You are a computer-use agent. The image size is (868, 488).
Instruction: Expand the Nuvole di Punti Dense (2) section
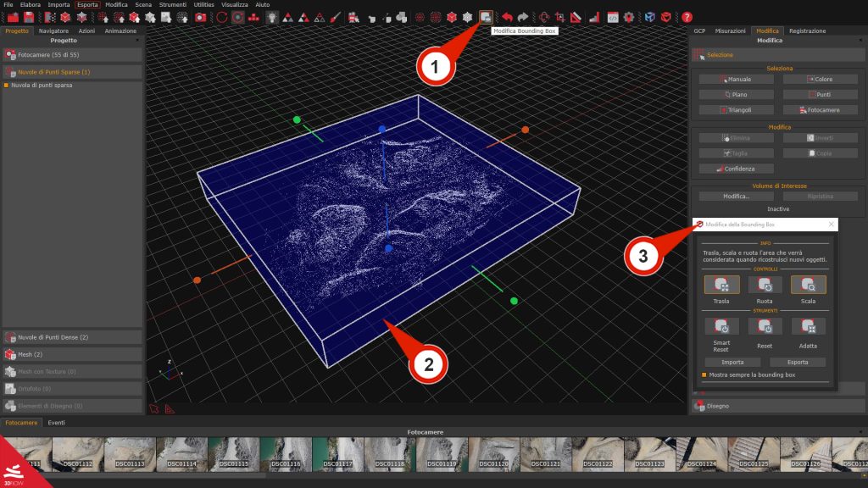click(x=73, y=337)
